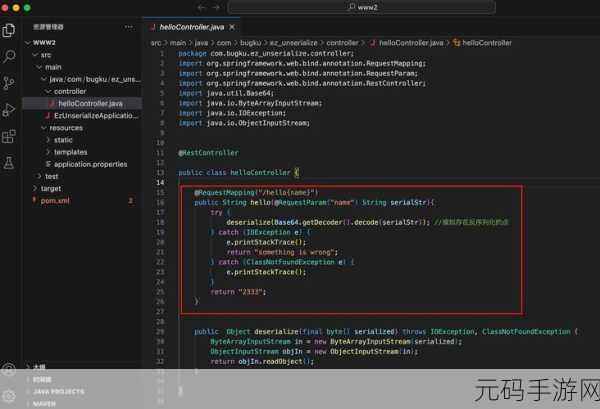Open the Search view in activity bar

tap(9, 57)
